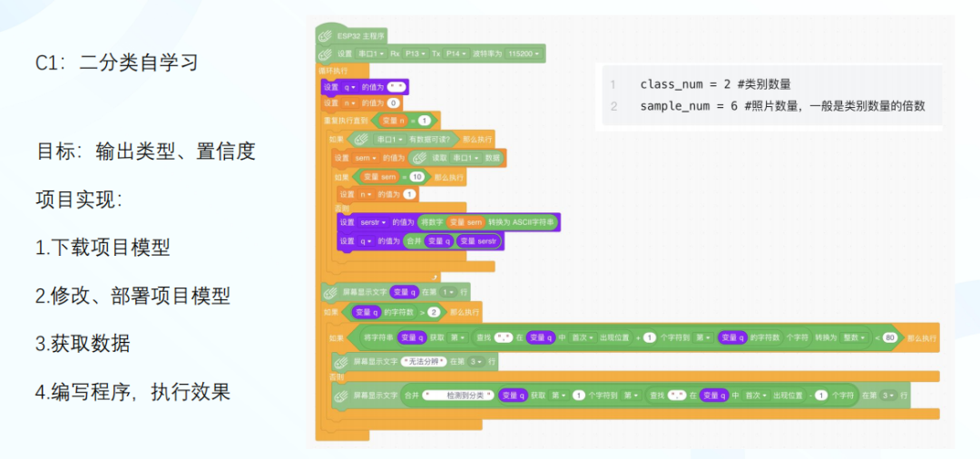This screenshot has width=980, height=459.
Task: Click the value 1 in 重复执行直到 condition
Action: 424,121
